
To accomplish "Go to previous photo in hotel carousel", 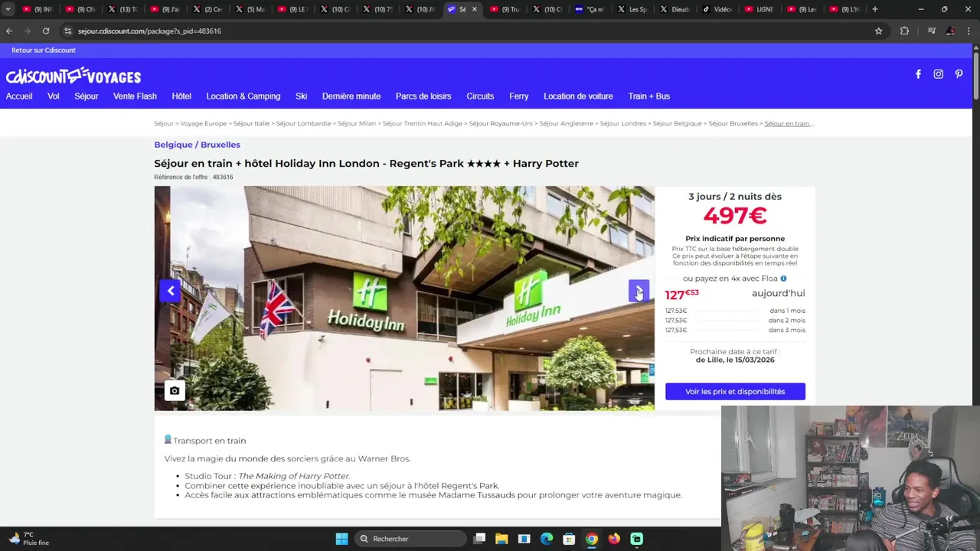I will pyautogui.click(x=171, y=291).
